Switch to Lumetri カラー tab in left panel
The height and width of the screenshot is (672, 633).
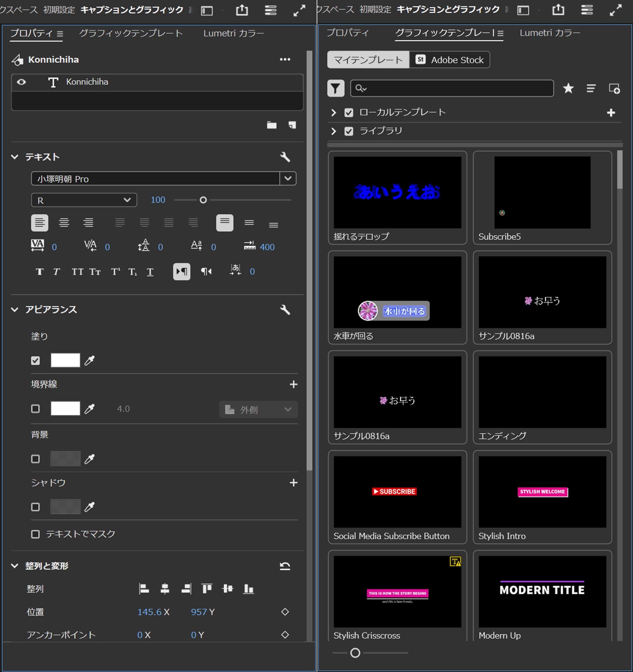233,33
